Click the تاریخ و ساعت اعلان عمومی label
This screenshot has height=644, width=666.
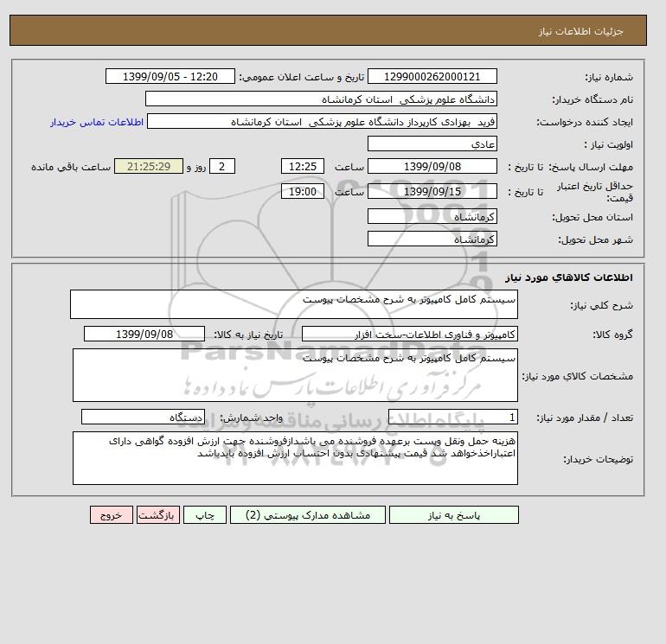coord(302,77)
